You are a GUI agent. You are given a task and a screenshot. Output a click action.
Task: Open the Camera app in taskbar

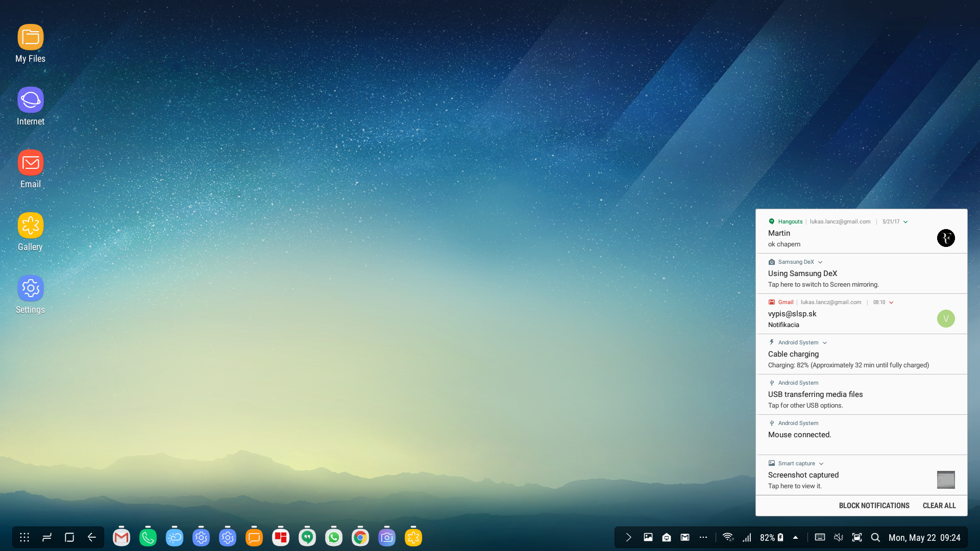(x=387, y=537)
